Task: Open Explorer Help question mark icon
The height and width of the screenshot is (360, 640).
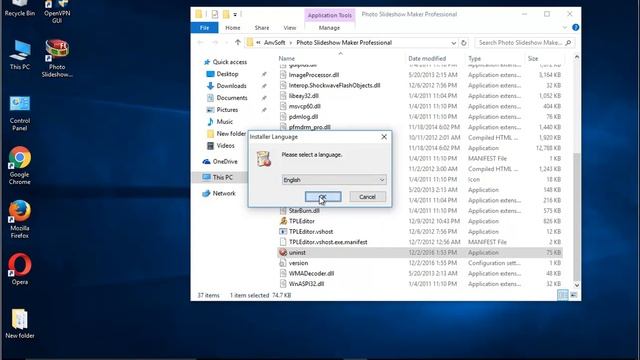Action: click(x=576, y=27)
